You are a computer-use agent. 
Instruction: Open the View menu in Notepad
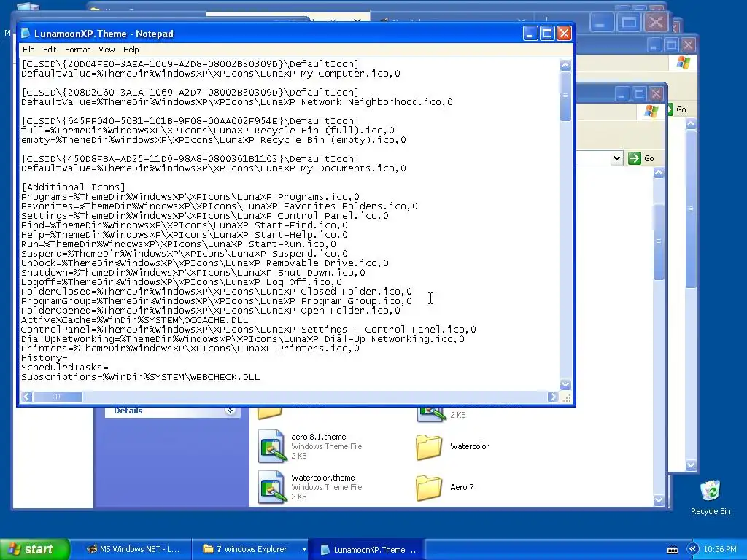107,50
